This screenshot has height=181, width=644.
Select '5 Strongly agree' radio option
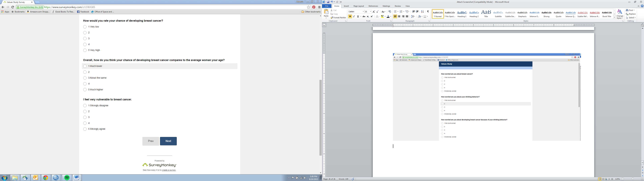point(85,129)
